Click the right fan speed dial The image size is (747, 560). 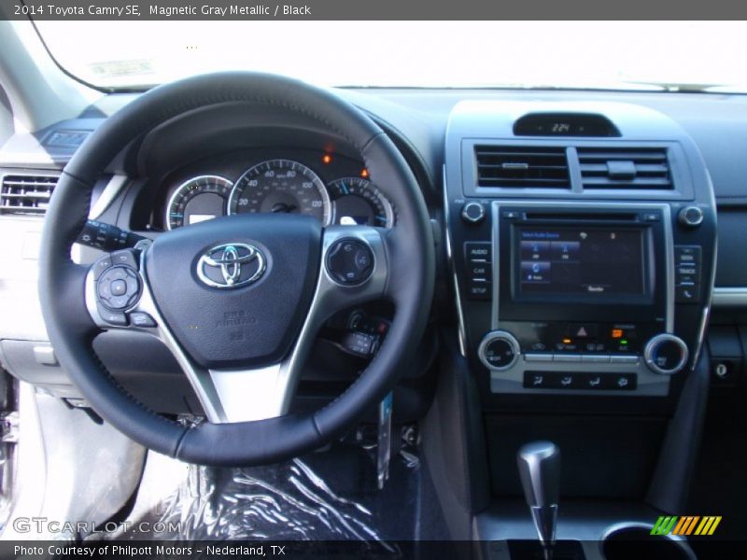click(666, 354)
